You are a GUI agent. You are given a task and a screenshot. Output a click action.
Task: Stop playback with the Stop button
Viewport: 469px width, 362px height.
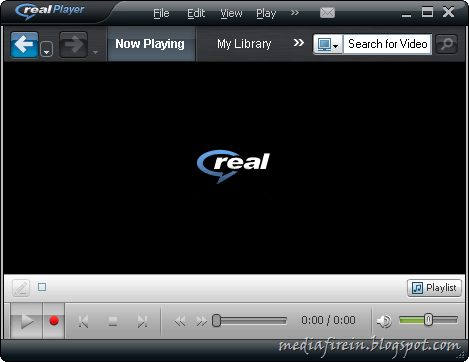point(113,322)
